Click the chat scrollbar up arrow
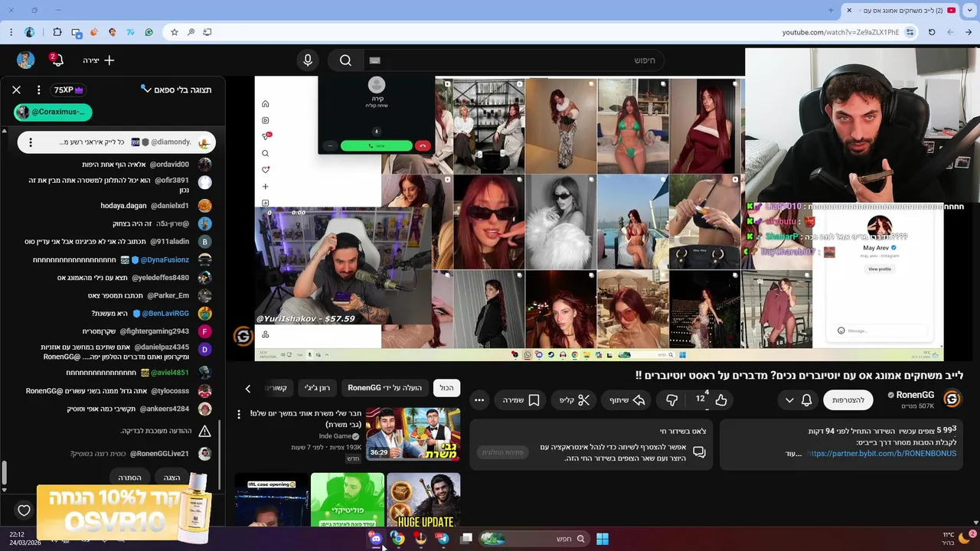 point(4,131)
